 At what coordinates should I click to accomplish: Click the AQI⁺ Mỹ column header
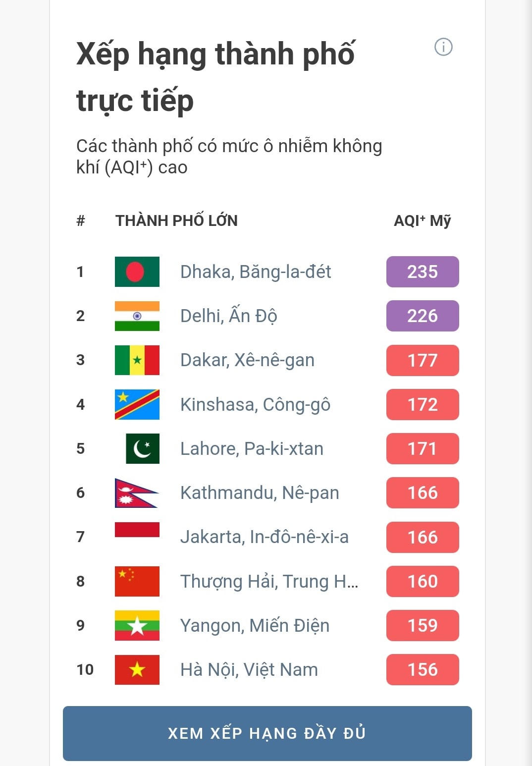pyautogui.click(x=422, y=220)
